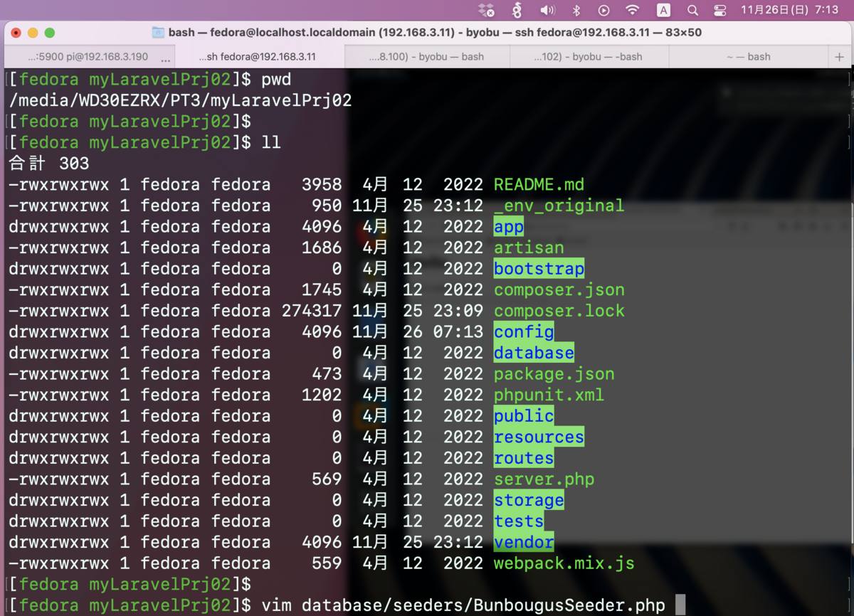
Task: Click the timestamp 26 07:13 on config row
Action: point(443,332)
